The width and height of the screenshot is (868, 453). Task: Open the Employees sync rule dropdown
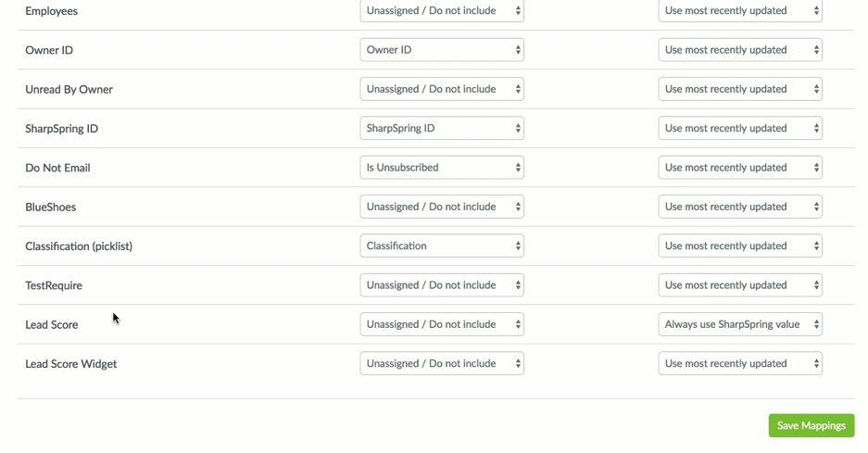coord(740,11)
